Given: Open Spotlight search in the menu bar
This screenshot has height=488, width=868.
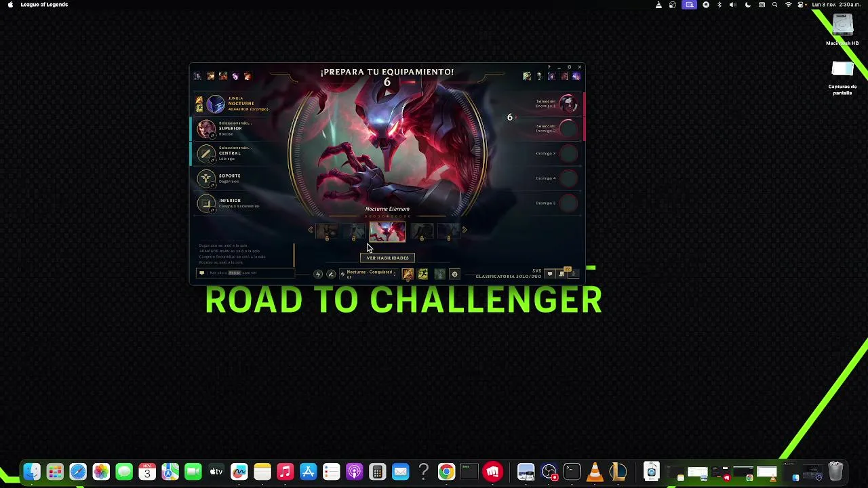Looking at the screenshot, I should coord(774,5).
